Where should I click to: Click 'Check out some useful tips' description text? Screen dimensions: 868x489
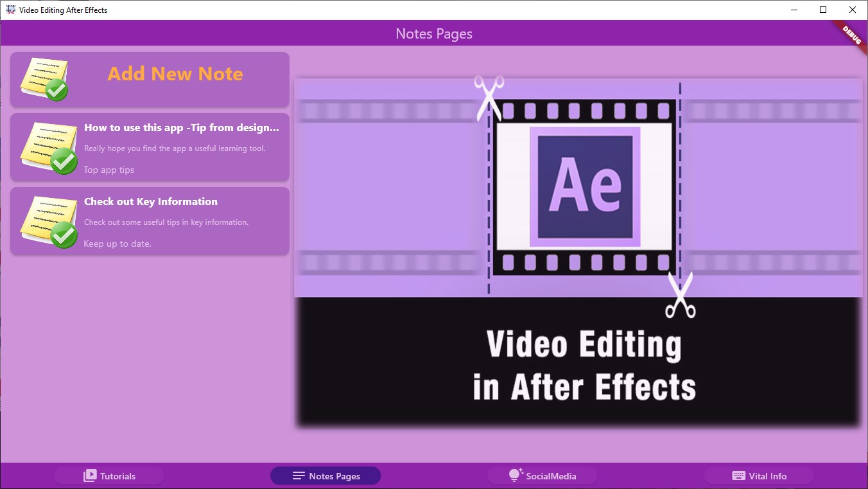point(166,222)
